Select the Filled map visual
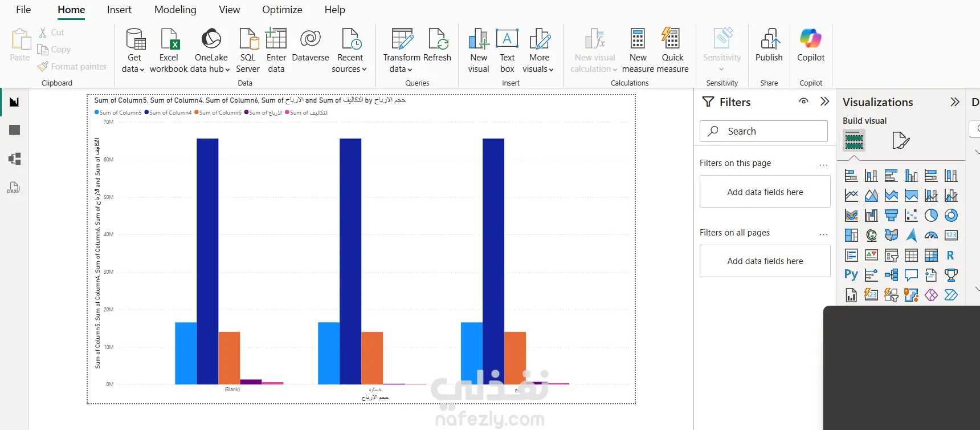The height and width of the screenshot is (430, 980). [891, 236]
